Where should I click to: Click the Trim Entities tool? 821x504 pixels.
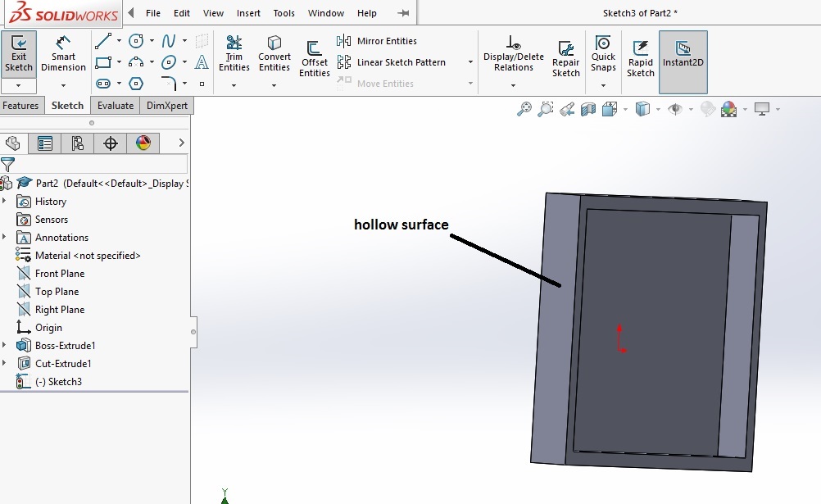pyautogui.click(x=234, y=53)
